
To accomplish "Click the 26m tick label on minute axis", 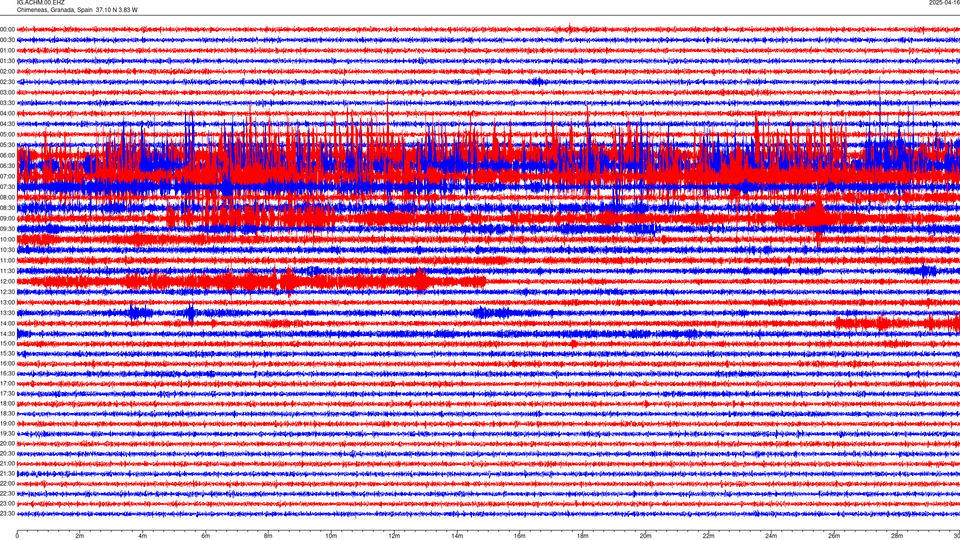I will pyautogui.click(x=834, y=536).
